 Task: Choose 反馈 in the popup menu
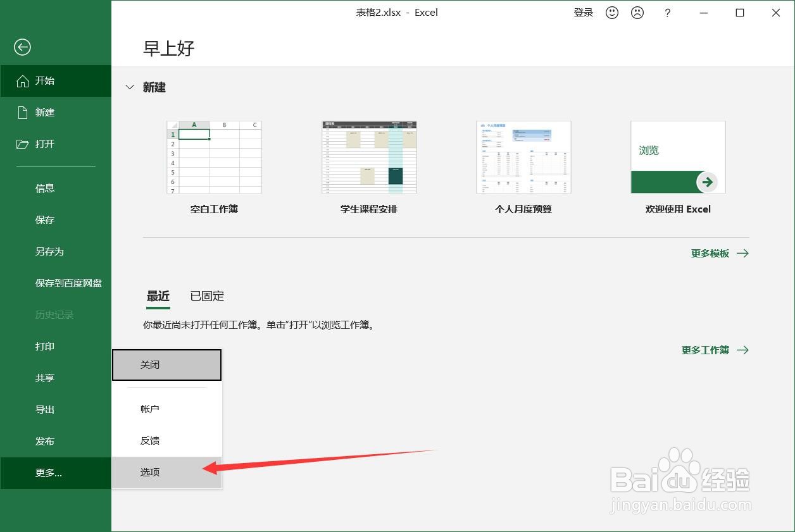point(167,441)
